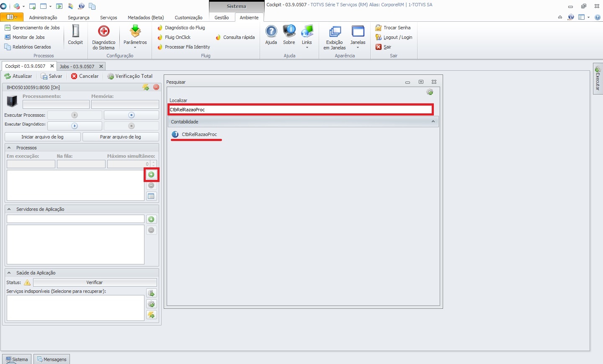Run Verificação Total

tap(130, 76)
